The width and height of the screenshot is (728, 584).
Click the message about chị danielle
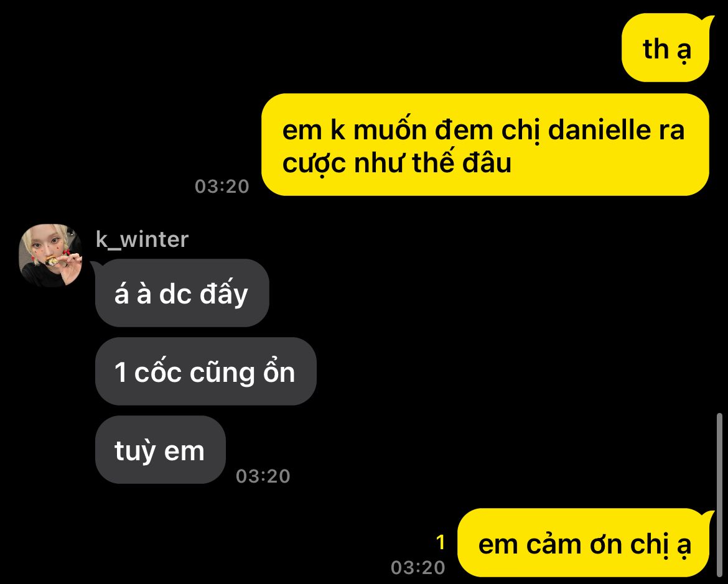[x=485, y=144]
